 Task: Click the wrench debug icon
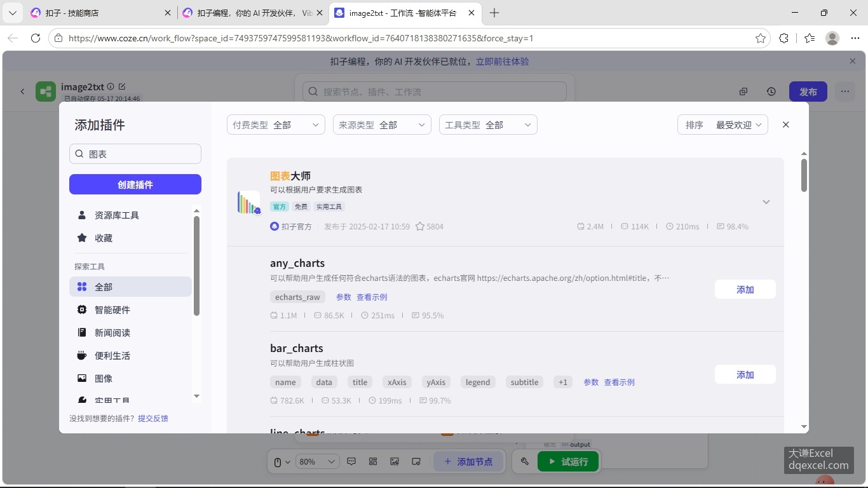(x=524, y=461)
